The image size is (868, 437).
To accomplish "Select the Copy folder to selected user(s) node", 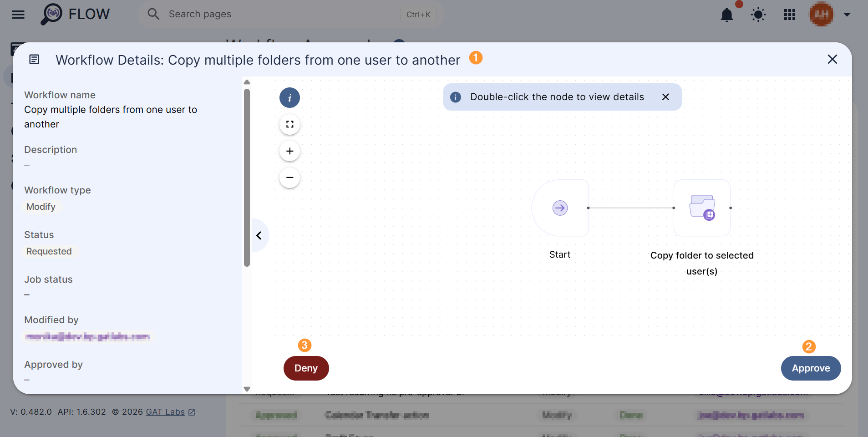I will point(702,208).
